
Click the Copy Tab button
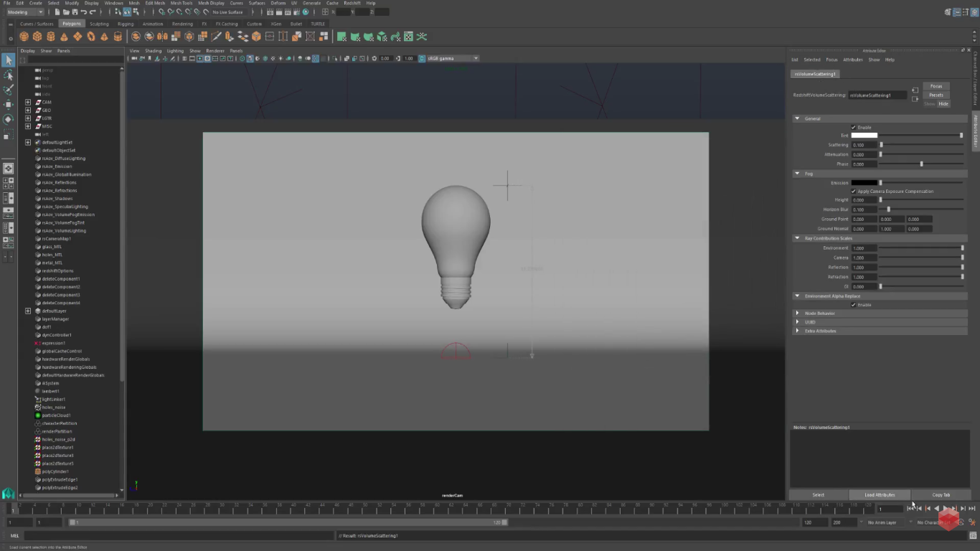(941, 495)
